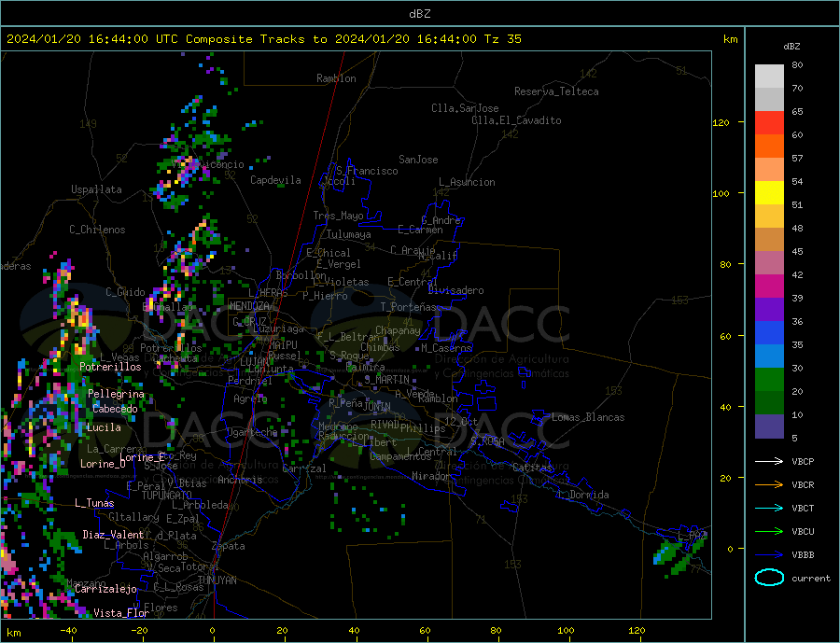The image size is (840, 643).
Task: Click the Composite Tracks timestamp header
Action: point(263,39)
